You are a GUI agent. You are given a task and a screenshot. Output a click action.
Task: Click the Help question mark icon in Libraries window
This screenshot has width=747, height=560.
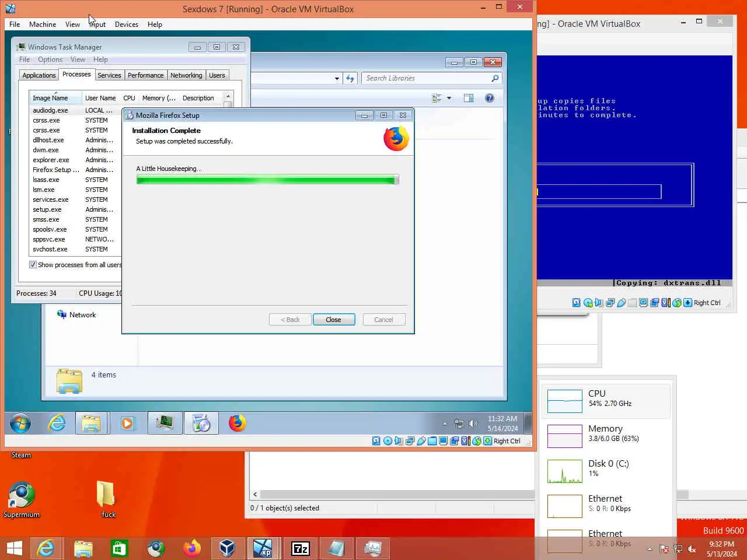(x=490, y=98)
